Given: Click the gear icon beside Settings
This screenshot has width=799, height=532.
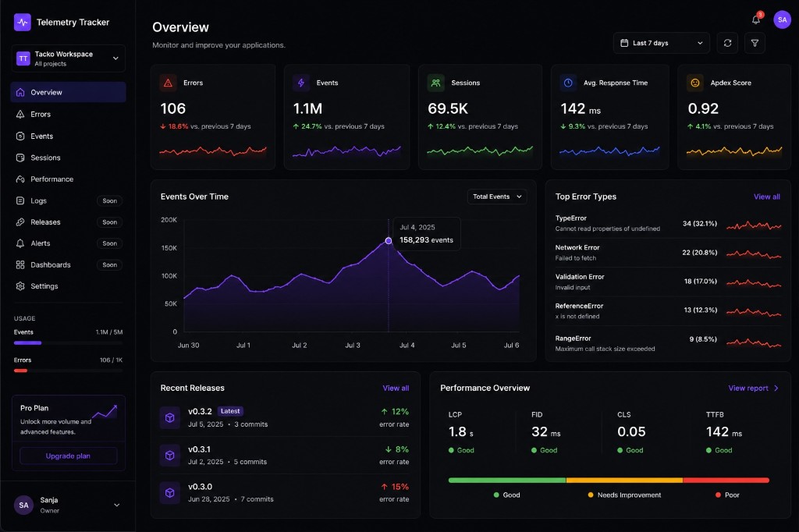Looking at the screenshot, I should point(20,286).
